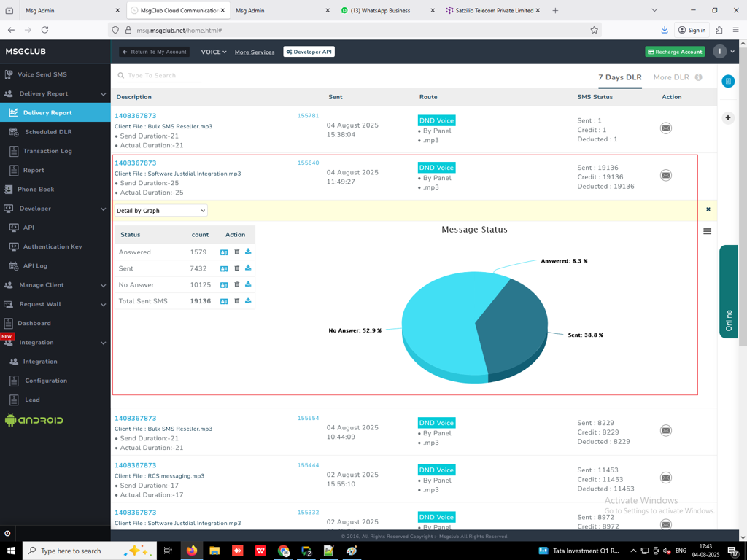Click the blue round icon top right
This screenshot has height=560, width=747.
[x=728, y=82]
